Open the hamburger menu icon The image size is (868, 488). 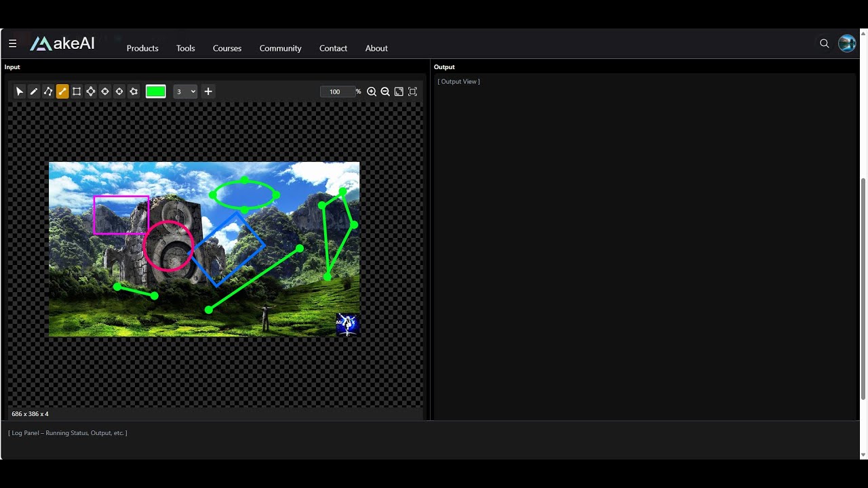click(x=12, y=43)
